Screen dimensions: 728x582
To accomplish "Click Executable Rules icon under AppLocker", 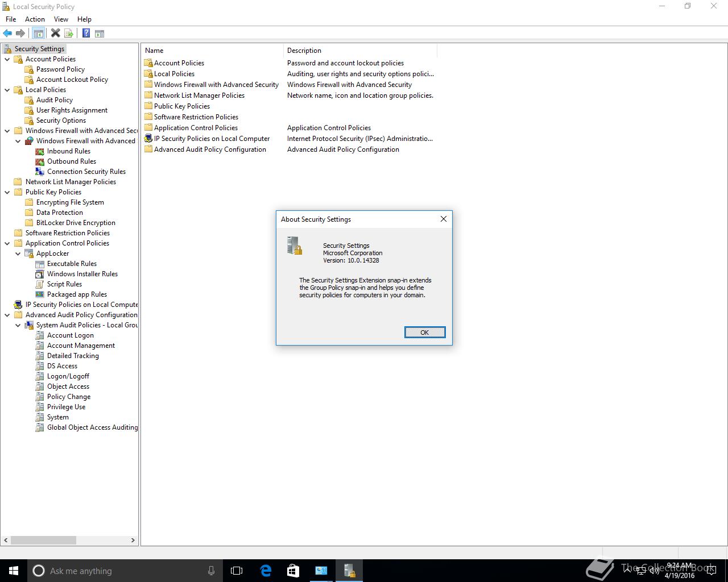I will click(40, 264).
